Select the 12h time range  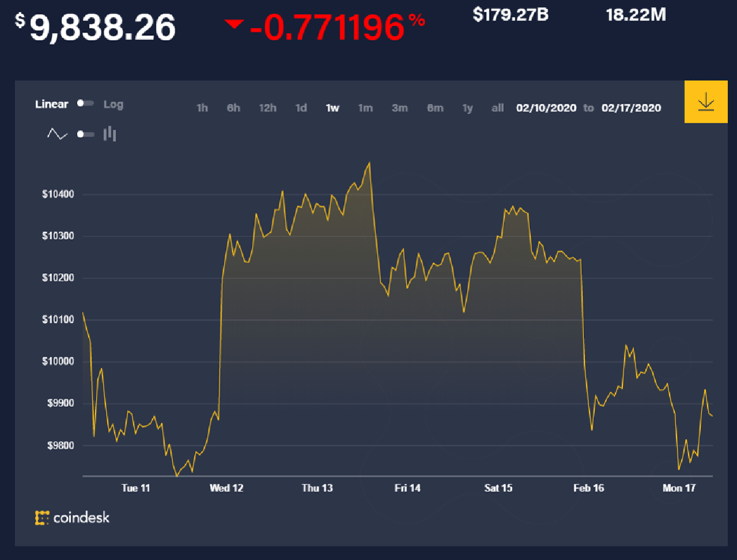267,108
